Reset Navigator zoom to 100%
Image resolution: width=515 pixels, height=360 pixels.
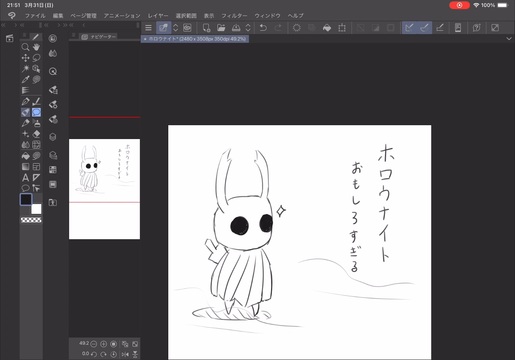113,344
